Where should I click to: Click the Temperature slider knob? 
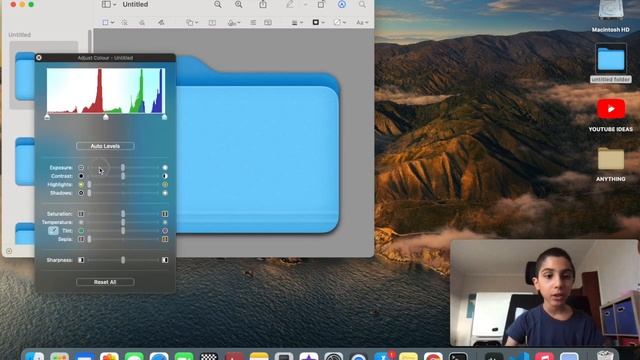pos(123,222)
